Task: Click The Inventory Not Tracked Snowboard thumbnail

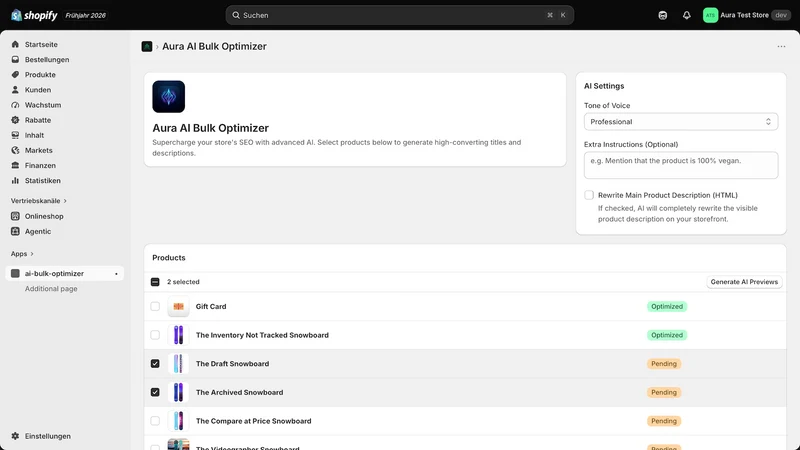Action: pyautogui.click(x=178, y=335)
